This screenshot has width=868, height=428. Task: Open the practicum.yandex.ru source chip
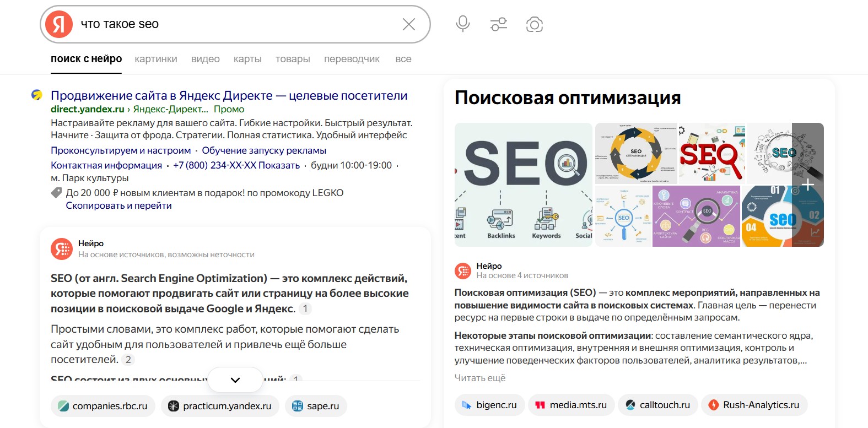point(220,406)
